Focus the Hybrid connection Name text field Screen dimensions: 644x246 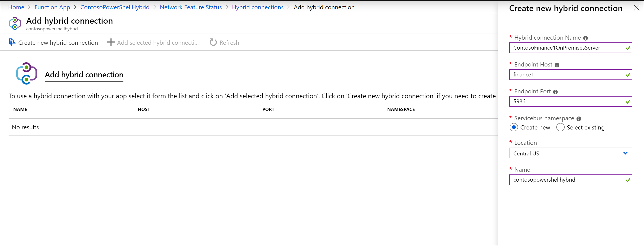coord(567,48)
